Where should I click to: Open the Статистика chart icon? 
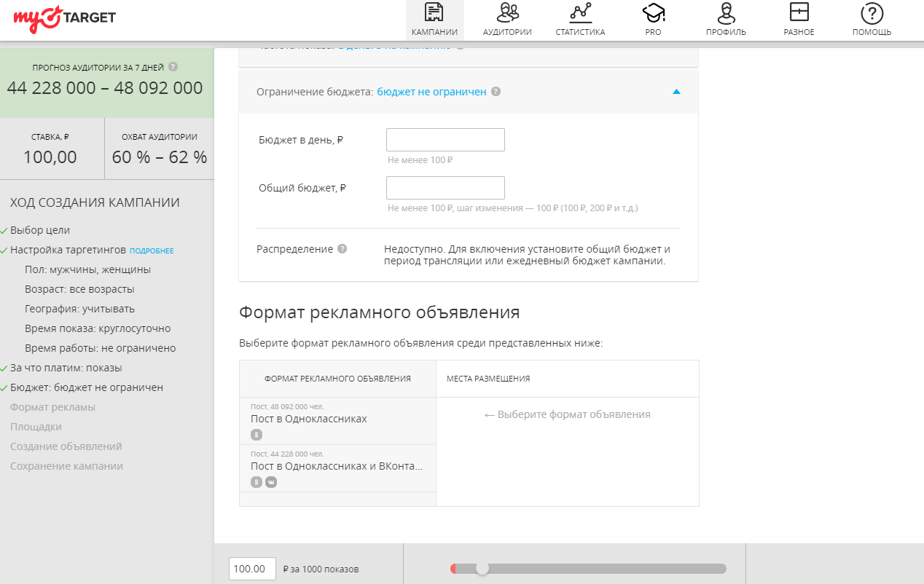point(580,13)
